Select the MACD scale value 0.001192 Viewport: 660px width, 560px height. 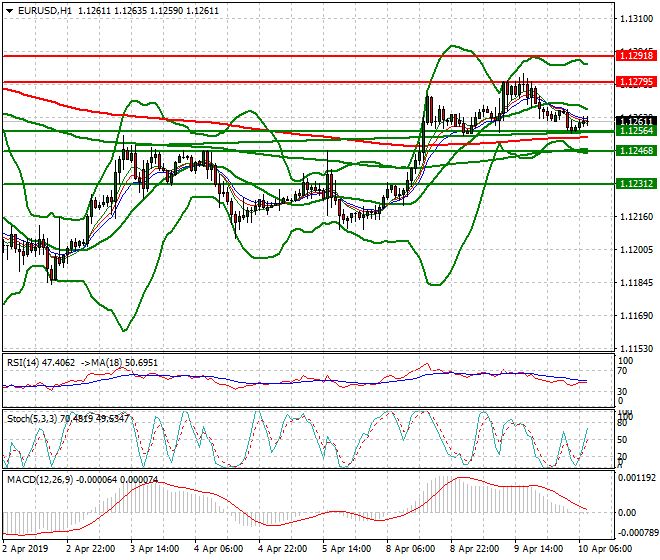click(637, 478)
